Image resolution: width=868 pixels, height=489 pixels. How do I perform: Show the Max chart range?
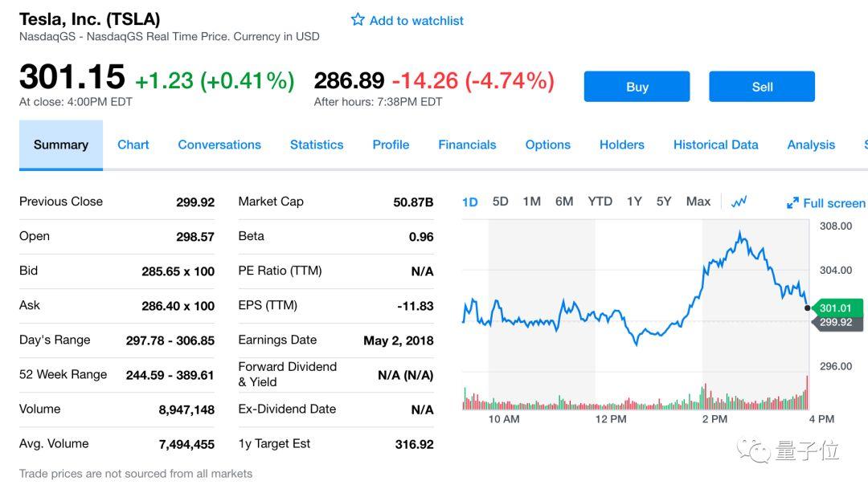pyautogui.click(x=698, y=202)
